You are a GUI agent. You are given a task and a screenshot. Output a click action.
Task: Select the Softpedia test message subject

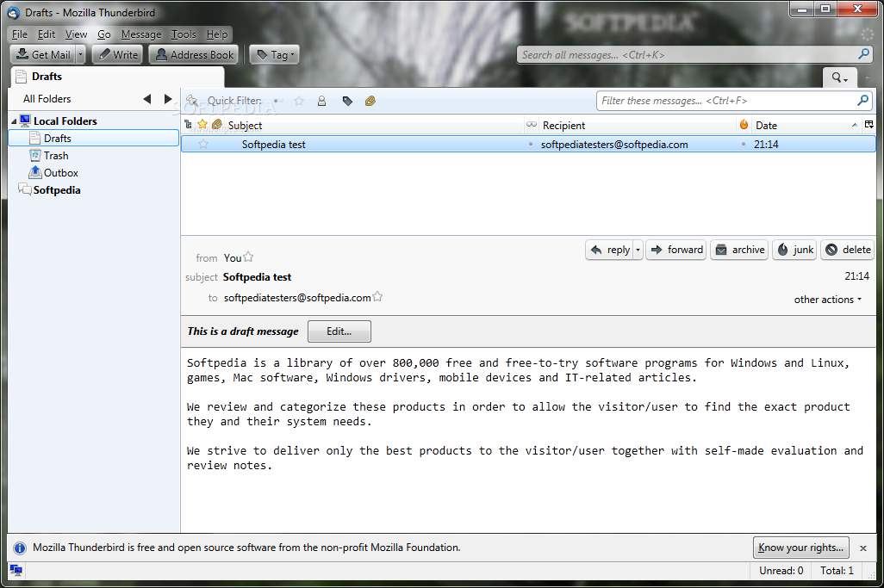[x=273, y=144]
